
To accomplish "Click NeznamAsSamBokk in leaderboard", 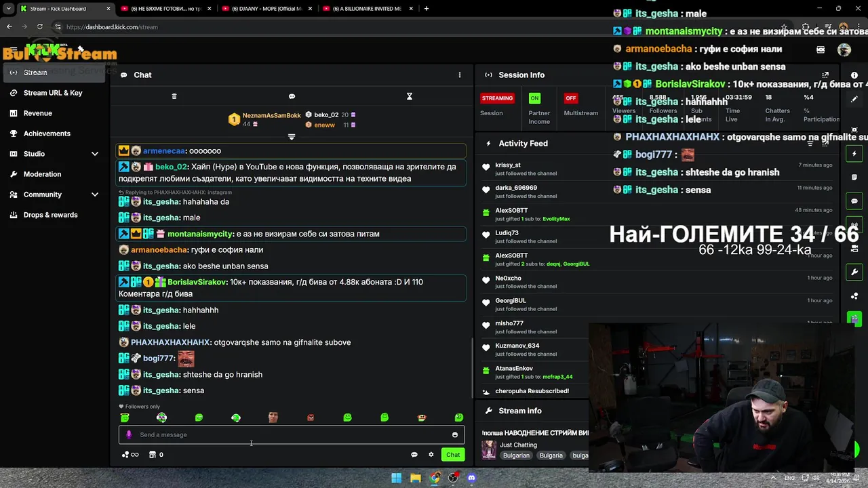I will click(x=272, y=116).
